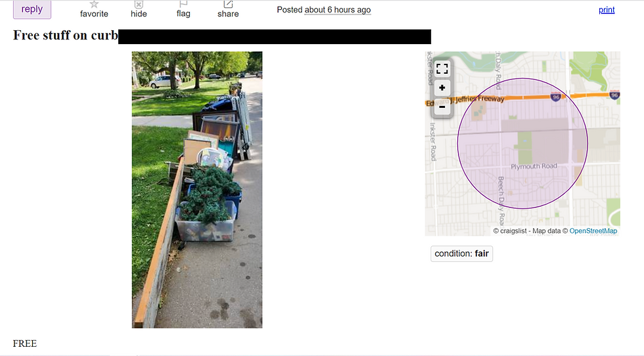The image size is (644, 356).
Task: Click the I-96 shield at map's right edge
Action: 614,95
